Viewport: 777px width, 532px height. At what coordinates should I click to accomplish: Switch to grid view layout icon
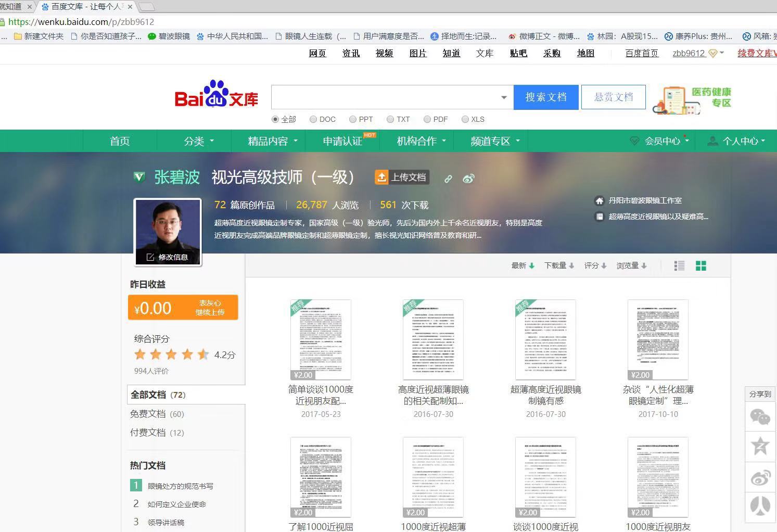701,266
